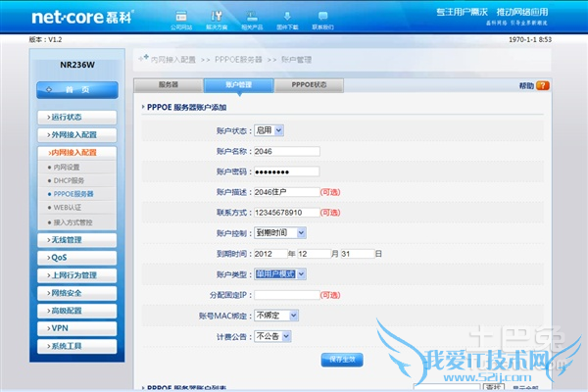This screenshot has height=392, width=588.
Task: Open 接入方式管控 in the sidebar
Action: pos(73,222)
